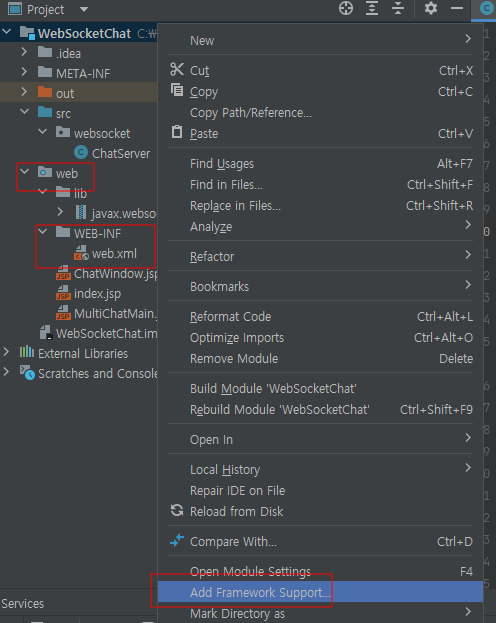The width and height of the screenshot is (496, 623).
Task: Click the Reload from Disk refresh icon
Action: pyautogui.click(x=177, y=510)
